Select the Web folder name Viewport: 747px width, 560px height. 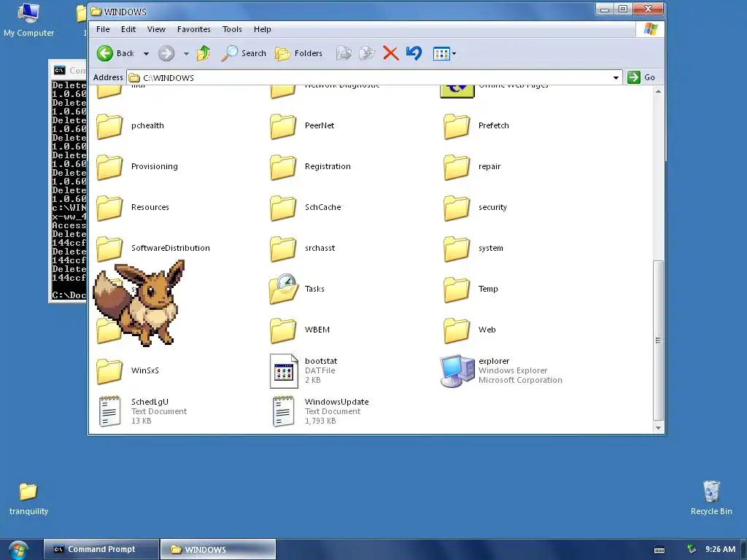487,330
